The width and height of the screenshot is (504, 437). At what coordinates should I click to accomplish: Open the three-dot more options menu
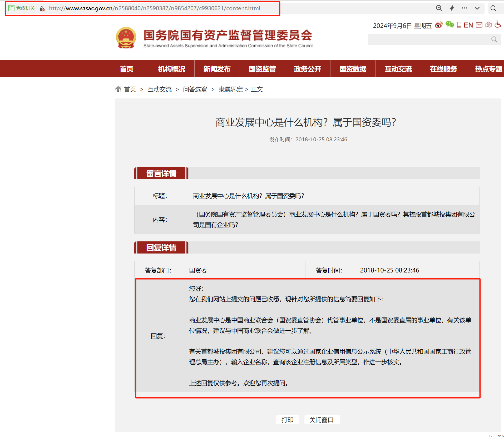(x=464, y=8)
